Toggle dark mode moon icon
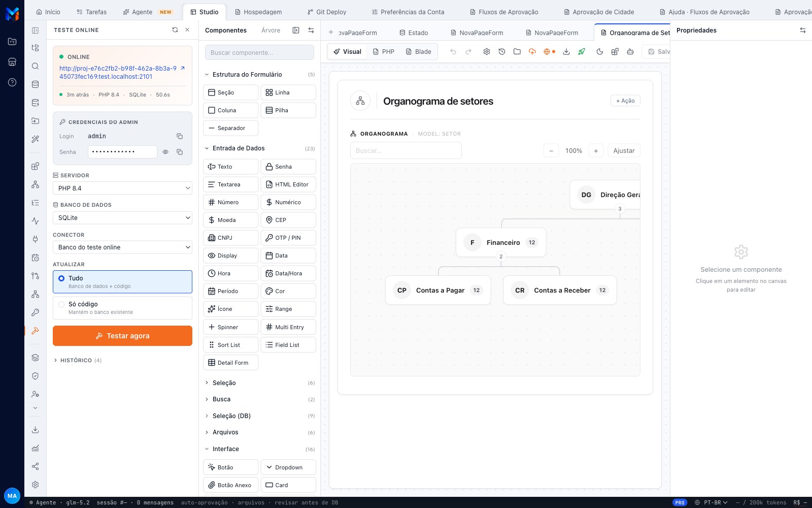The height and width of the screenshot is (508, 812). tap(600, 52)
